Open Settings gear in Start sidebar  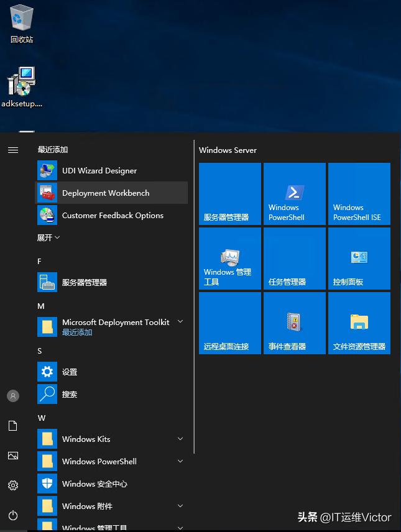pyautogui.click(x=13, y=485)
